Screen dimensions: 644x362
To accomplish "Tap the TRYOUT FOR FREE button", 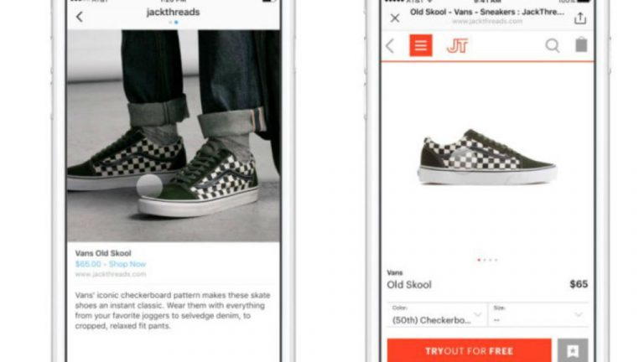I will point(469,351).
